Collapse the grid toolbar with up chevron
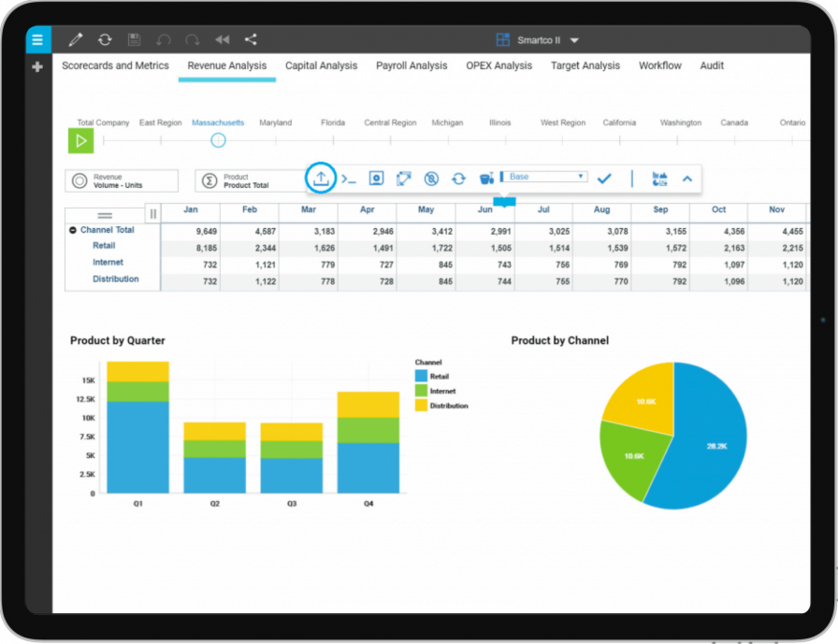Viewport: 838px width, 644px height. (x=687, y=178)
